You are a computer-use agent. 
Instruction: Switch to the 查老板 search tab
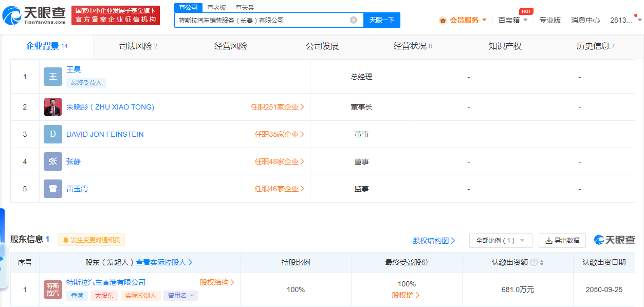click(x=216, y=7)
